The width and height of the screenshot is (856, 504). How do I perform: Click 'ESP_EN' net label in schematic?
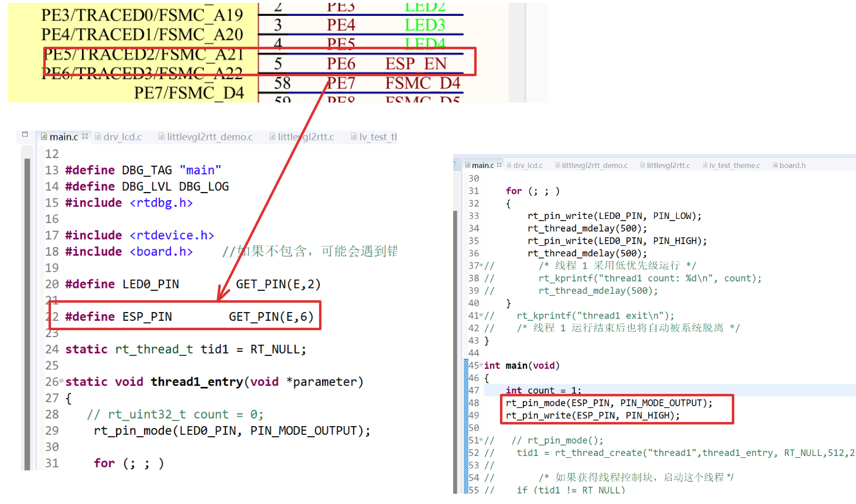click(x=416, y=63)
